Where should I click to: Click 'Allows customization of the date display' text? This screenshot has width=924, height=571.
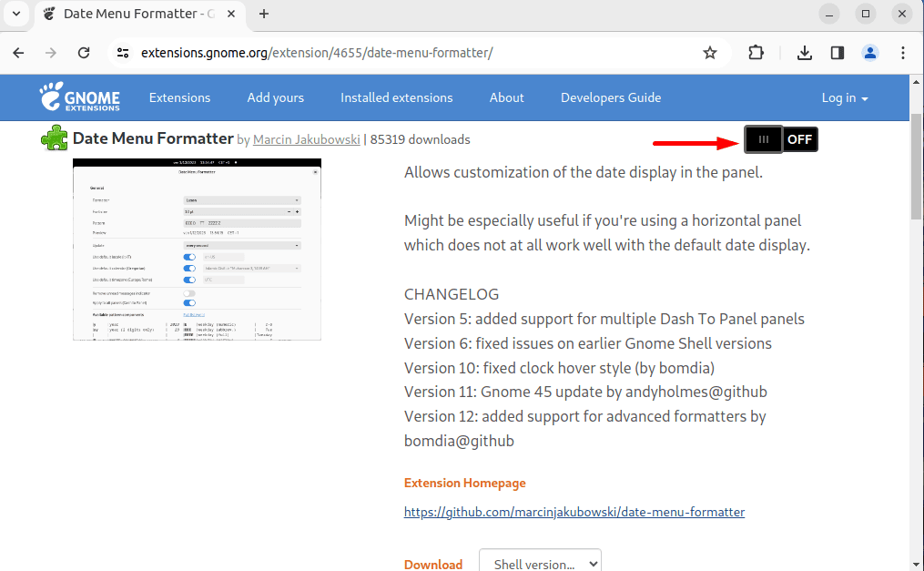click(584, 173)
